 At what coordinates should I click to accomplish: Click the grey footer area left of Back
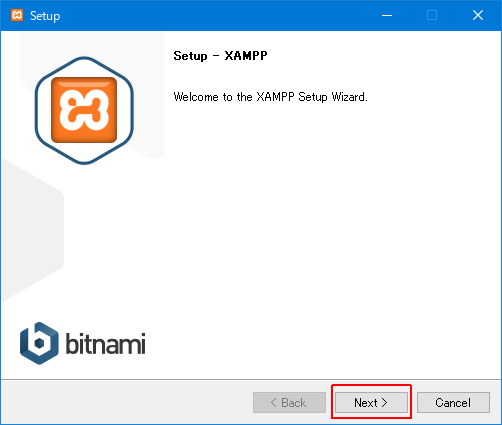coord(127,403)
